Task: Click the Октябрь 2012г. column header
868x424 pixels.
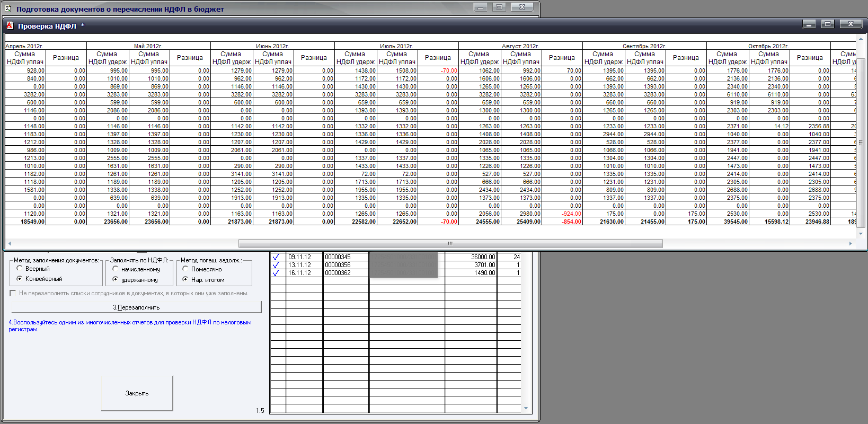Action: click(x=768, y=46)
